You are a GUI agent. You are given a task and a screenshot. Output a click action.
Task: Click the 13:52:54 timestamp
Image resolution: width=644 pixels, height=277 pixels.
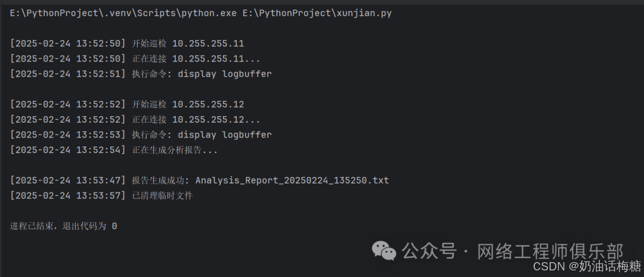pos(98,150)
